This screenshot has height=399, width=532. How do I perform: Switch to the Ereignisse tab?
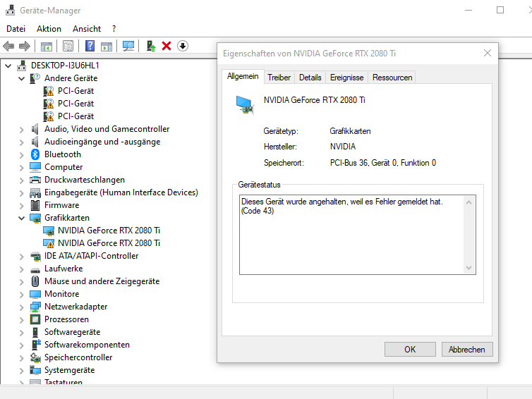click(346, 78)
